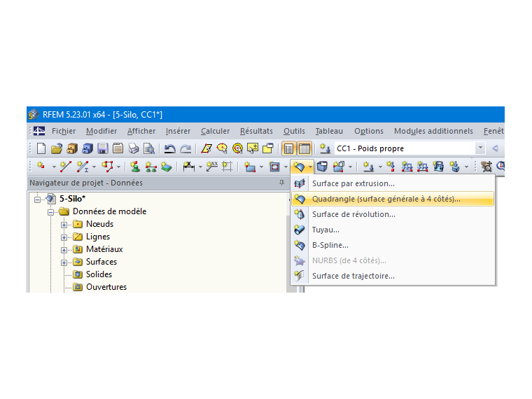The image size is (532, 399).
Task: Expand the Nœuds tree folder
Action: pyautogui.click(x=64, y=225)
